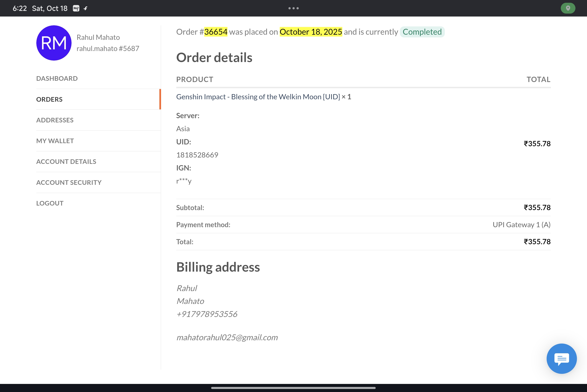Image resolution: width=587 pixels, height=392 pixels.
Task: Click the RM profile avatar circle
Action: tap(54, 43)
